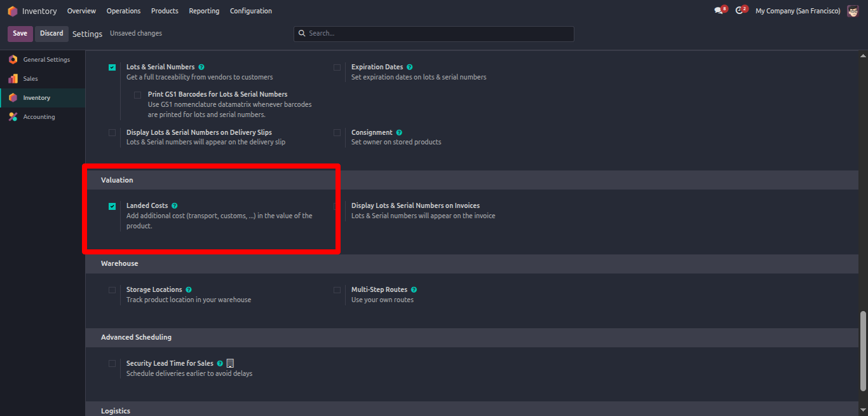Click the search magnifier icon
Screen dimensions: 868x416
(x=302, y=33)
